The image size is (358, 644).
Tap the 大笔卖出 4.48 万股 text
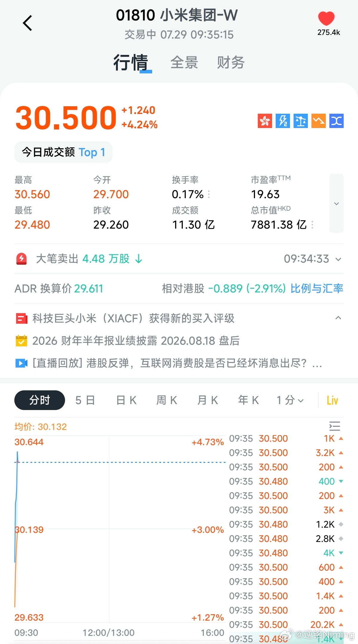coord(89,259)
